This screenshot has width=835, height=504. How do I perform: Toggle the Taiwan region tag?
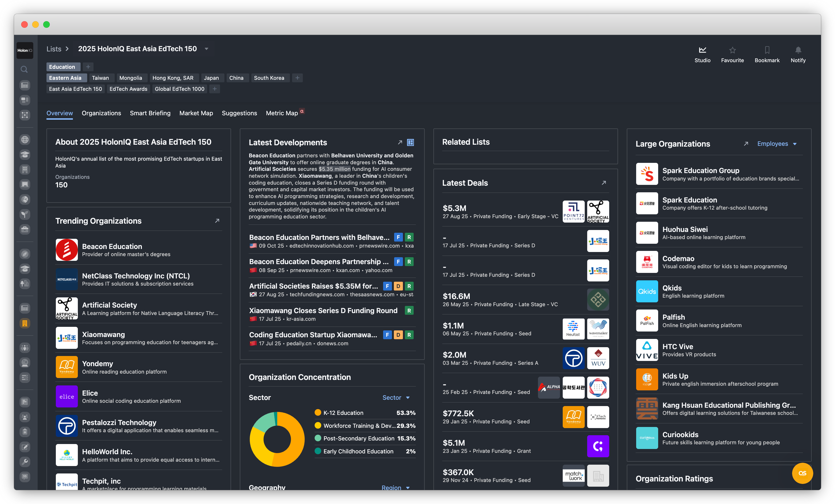coord(100,78)
